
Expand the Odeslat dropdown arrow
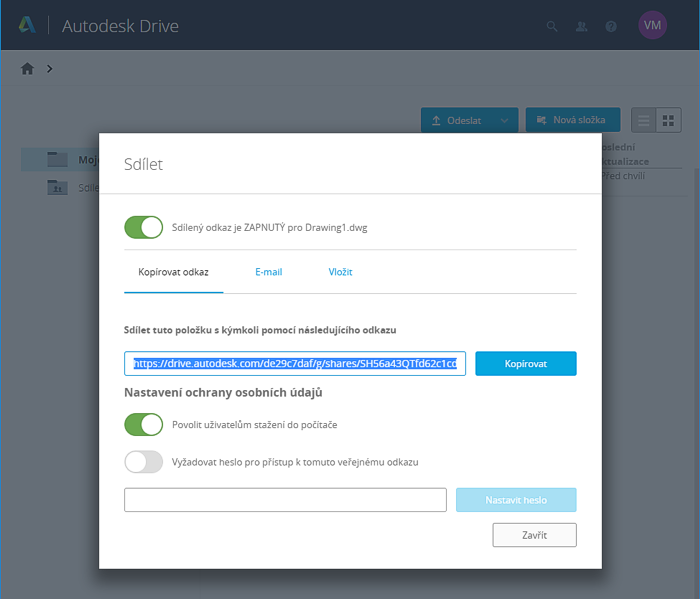click(x=504, y=120)
